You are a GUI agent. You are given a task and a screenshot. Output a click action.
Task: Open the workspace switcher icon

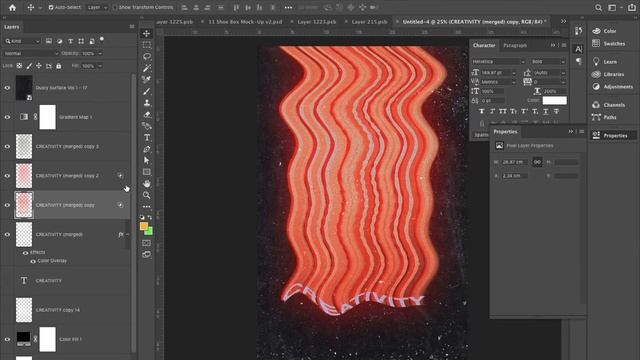pos(612,7)
